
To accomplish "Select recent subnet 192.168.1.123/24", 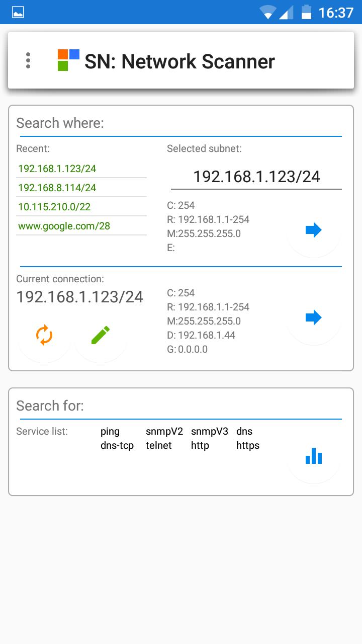I will pos(81,169).
